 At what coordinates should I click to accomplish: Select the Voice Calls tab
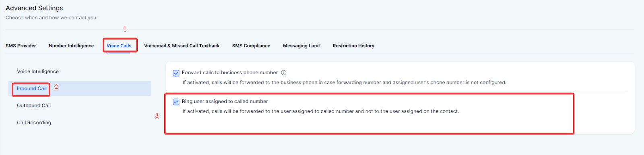pos(119,46)
